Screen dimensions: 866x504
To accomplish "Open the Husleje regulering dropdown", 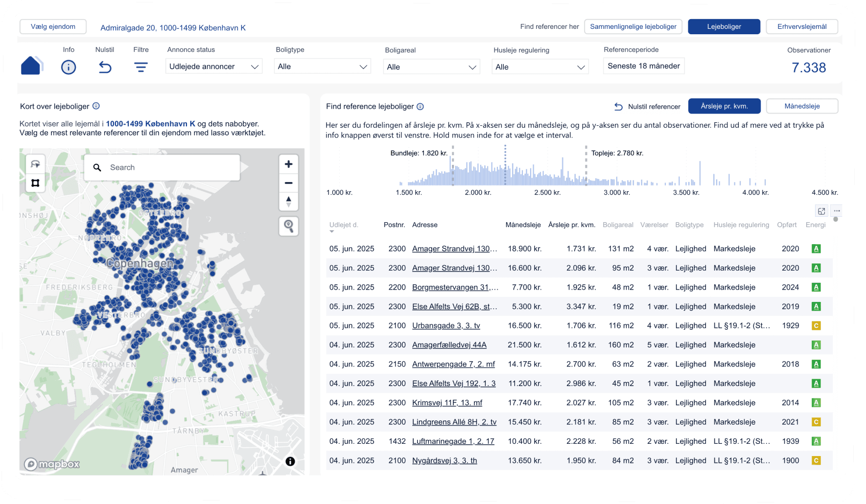I will tap(539, 66).
